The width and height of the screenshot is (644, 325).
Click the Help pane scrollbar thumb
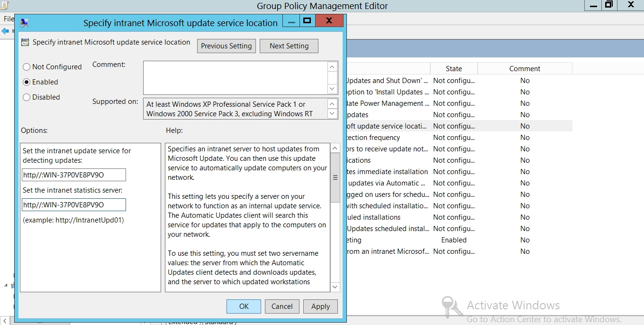pyautogui.click(x=335, y=178)
